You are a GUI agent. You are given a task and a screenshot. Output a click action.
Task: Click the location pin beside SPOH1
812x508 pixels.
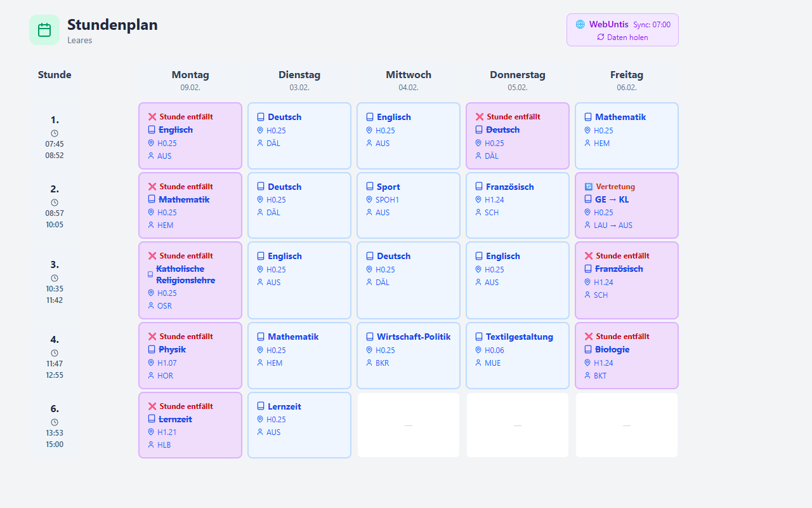coord(369,200)
